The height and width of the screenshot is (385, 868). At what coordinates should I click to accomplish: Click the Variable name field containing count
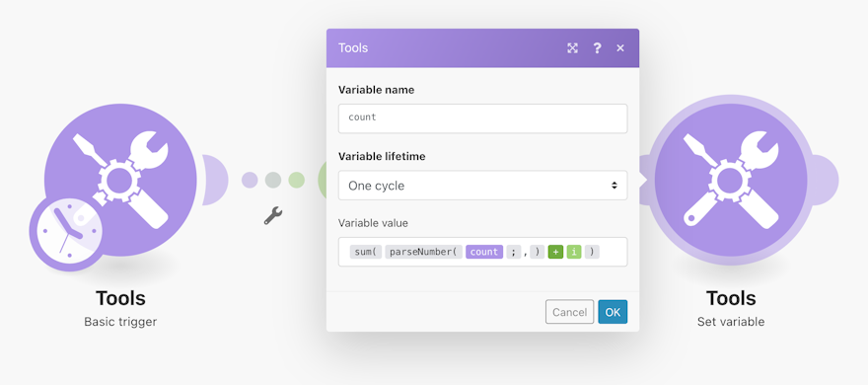click(x=482, y=118)
